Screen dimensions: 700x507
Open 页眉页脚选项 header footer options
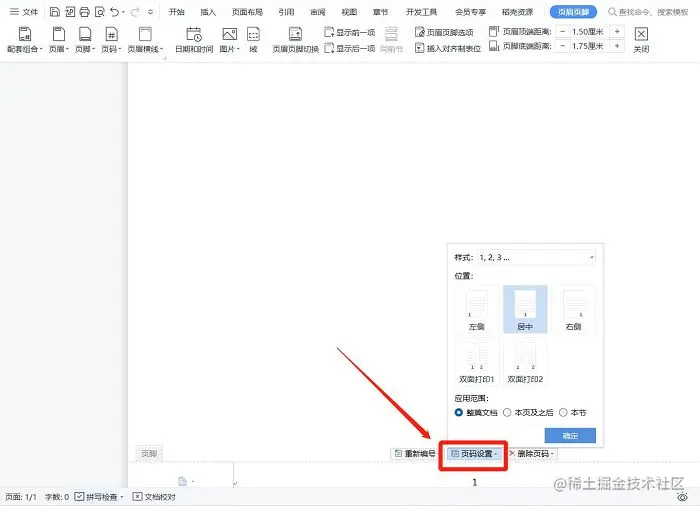tap(444, 32)
